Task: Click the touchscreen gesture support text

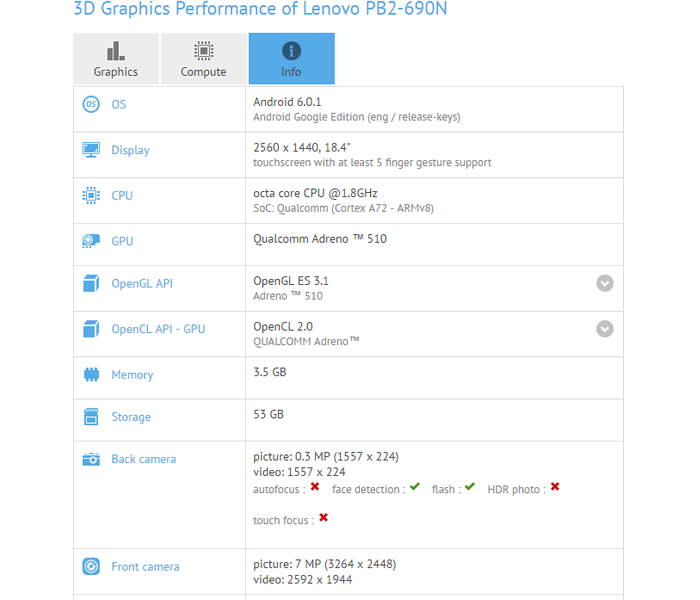Action: point(372,162)
